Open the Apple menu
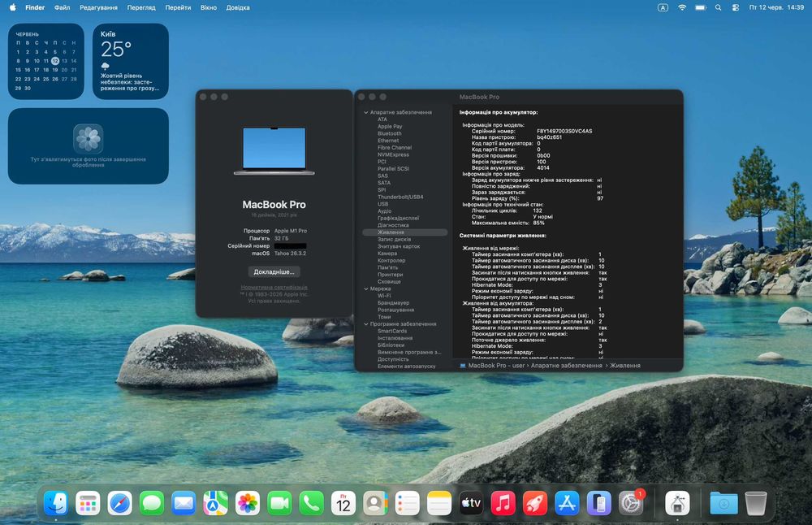 (x=12, y=7)
